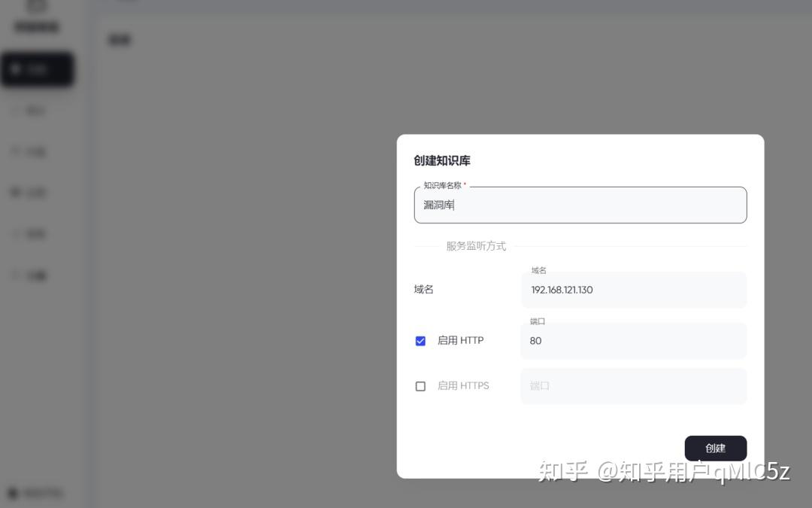Image resolution: width=812 pixels, height=508 pixels.
Task: Click the 启用 HTTPS label text
Action: tap(463, 386)
